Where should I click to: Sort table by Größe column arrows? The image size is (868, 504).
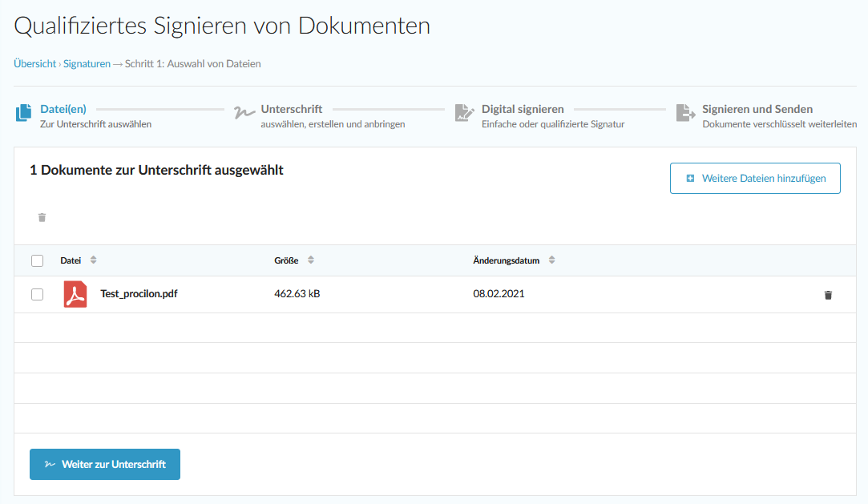(311, 260)
